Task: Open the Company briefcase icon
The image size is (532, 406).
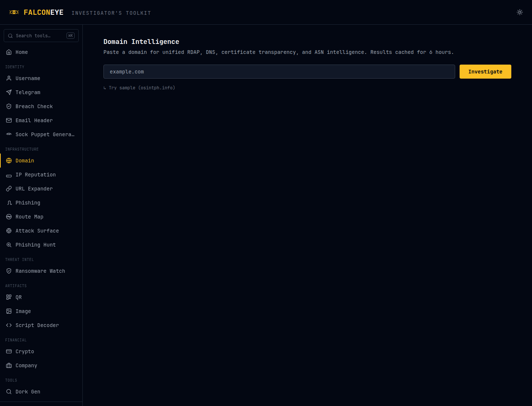Action: click(9, 365)
